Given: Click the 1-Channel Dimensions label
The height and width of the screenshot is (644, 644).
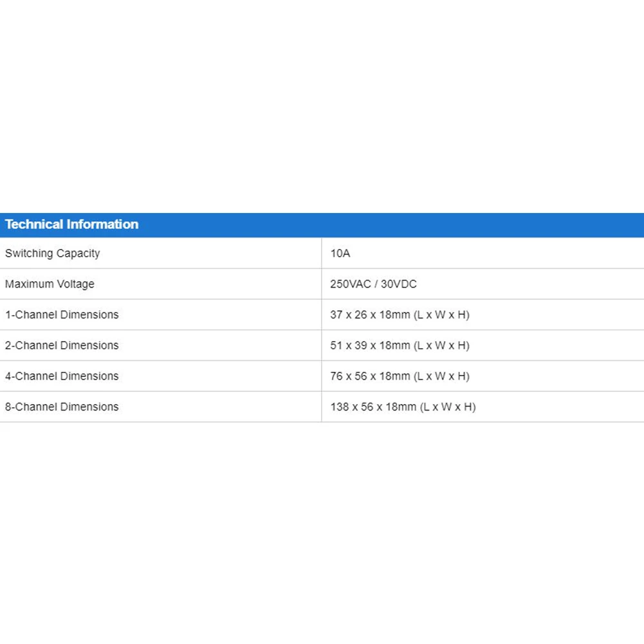Looking at the screenshot, I should [62, 315].
